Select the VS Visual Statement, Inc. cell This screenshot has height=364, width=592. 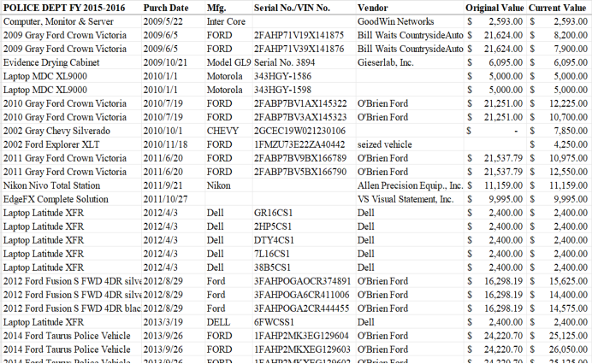pyautogui.click(x=405, y=199)
